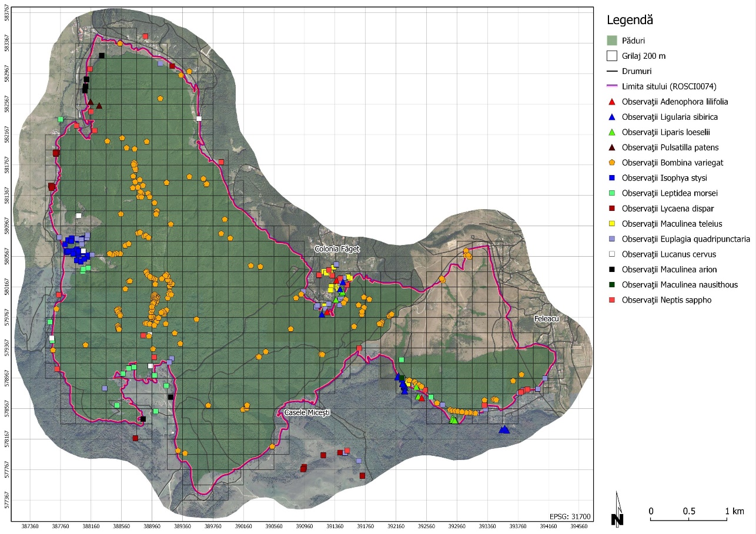Viewport: 756px width, 534px height.
Task: Click the orange pentagon for Bombina variegat
Action: pyautogui.click(x=612, y=163)
